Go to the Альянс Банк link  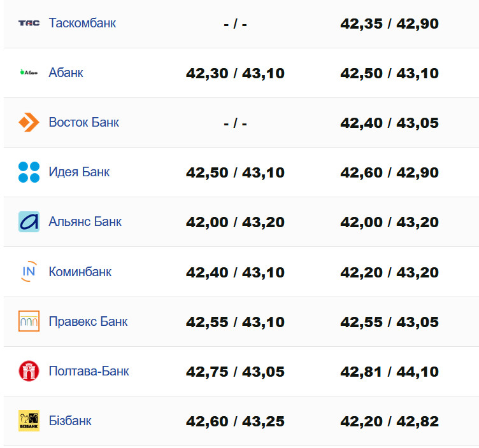(85, 221)
